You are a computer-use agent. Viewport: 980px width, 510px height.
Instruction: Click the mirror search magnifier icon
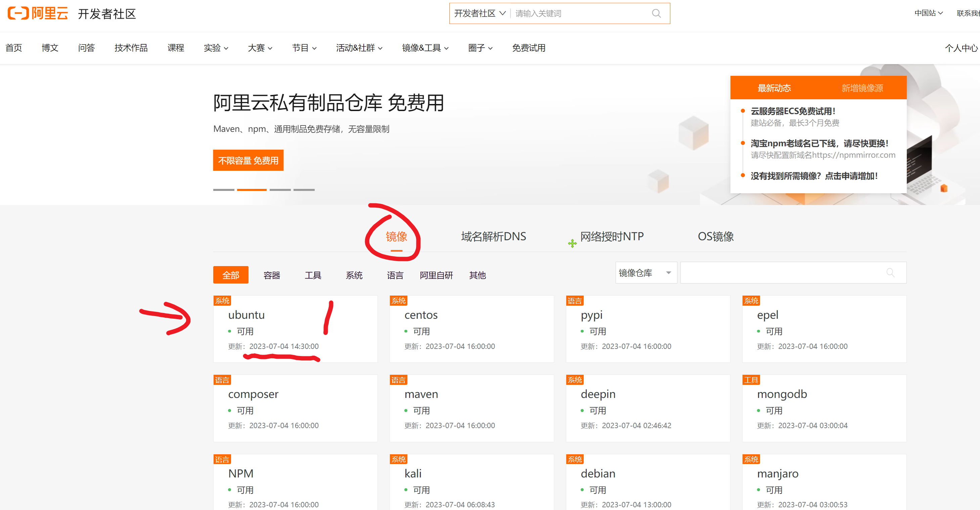[890, 272]
